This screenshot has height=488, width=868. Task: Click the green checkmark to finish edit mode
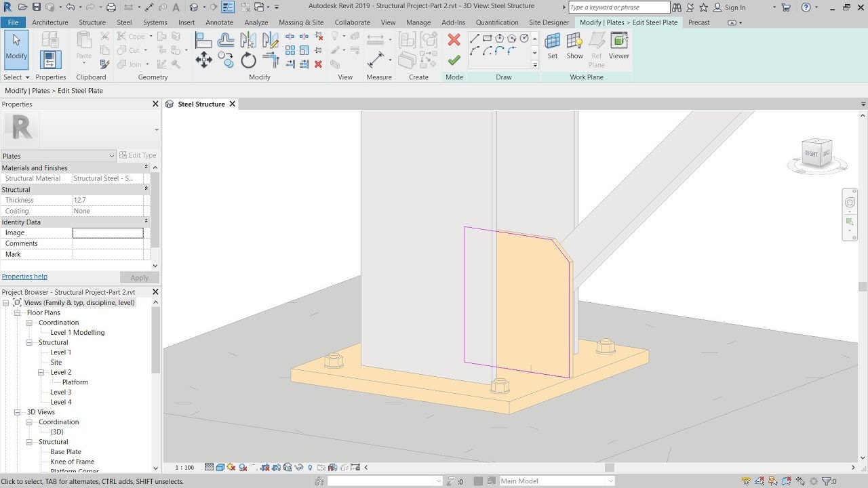pyautogui.click(x=454, y=61)
